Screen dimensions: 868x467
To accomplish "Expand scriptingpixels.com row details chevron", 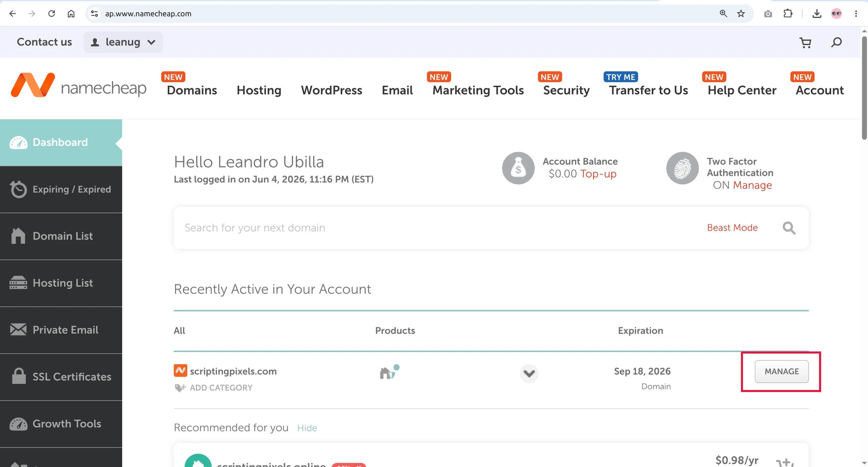I will [529, 373].
